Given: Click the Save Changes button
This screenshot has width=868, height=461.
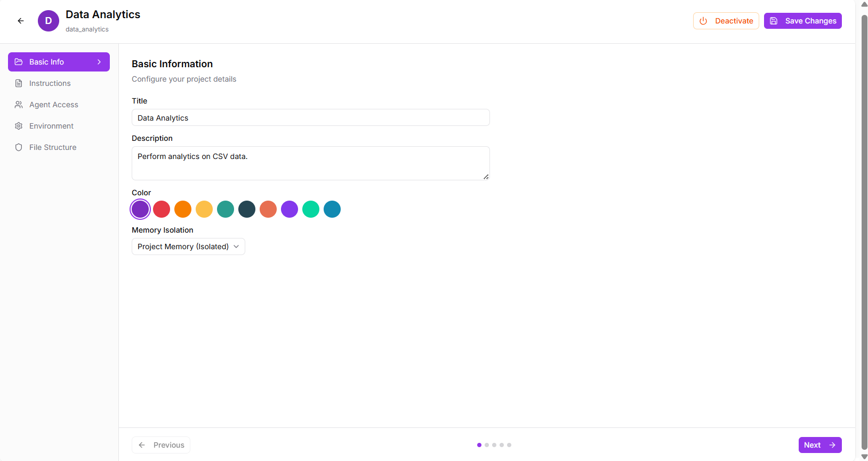Looking at the screenshot, I should pos(802,21).
